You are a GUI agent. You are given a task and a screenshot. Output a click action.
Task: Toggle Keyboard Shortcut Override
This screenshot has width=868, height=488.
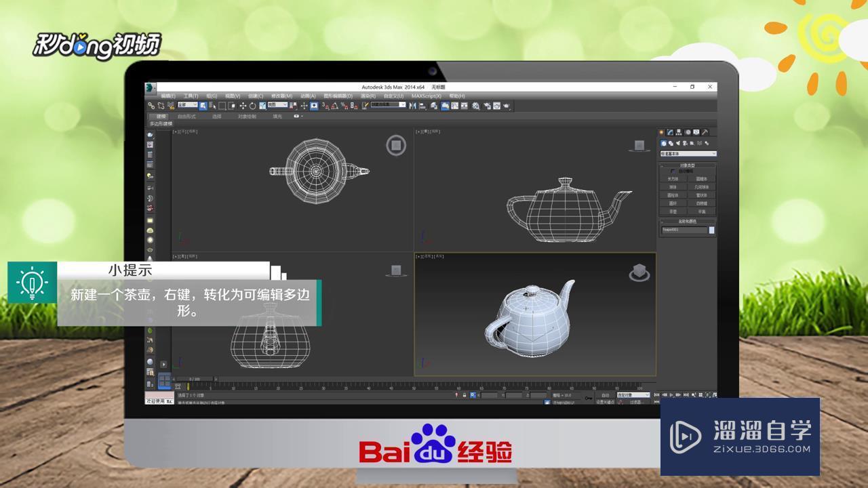[x=314, y=106]
